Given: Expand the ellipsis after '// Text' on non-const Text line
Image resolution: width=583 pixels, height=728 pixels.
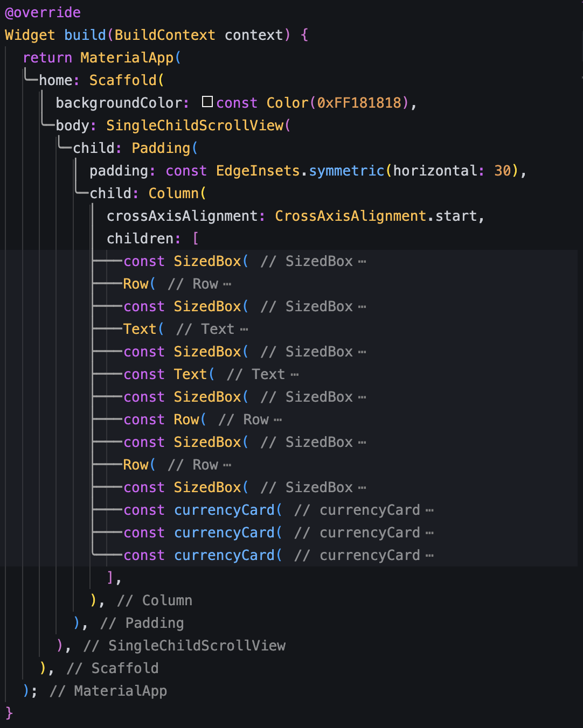Looking at the screenshot, I should tap(244, 329).
